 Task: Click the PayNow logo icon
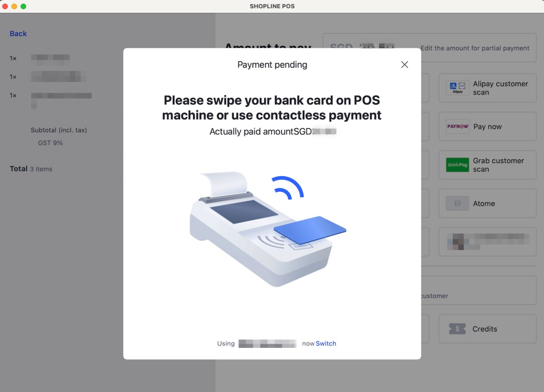pyautogui.click(x=457, y=126)
